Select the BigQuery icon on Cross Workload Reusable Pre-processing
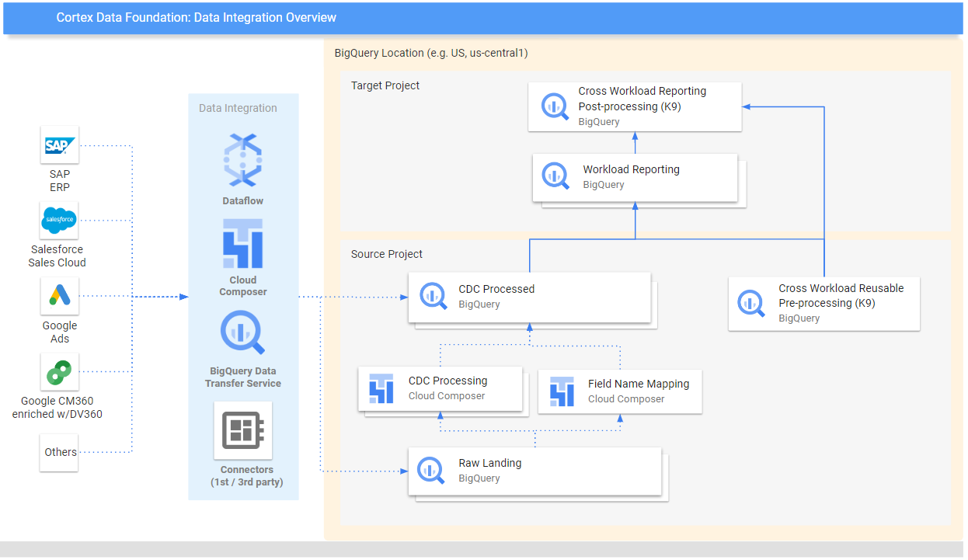968x560 pixels. [750, 303]
